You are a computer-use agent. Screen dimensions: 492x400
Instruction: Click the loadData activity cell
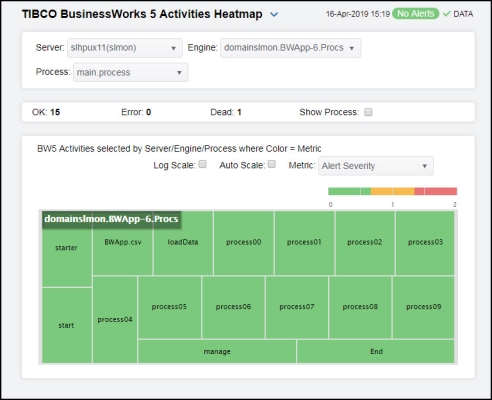point(183,243)
